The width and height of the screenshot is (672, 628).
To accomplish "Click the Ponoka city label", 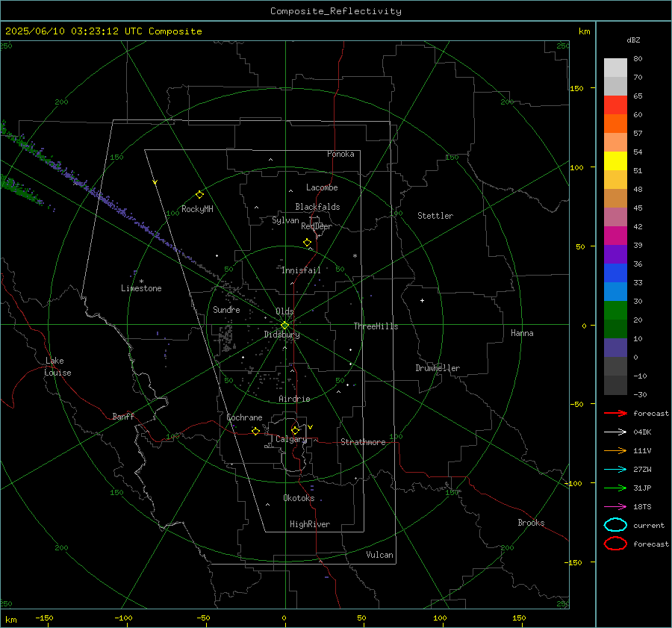I will tap(340, 154).
